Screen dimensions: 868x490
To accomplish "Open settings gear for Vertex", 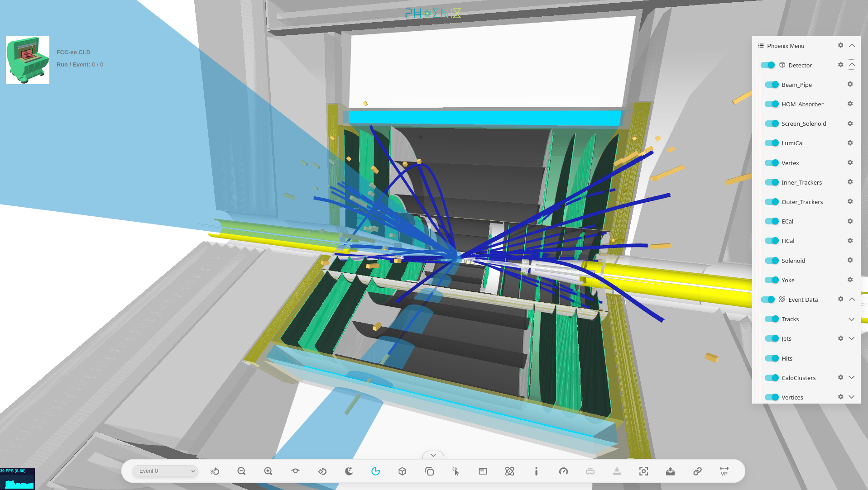I will click(x=850, y=162).
